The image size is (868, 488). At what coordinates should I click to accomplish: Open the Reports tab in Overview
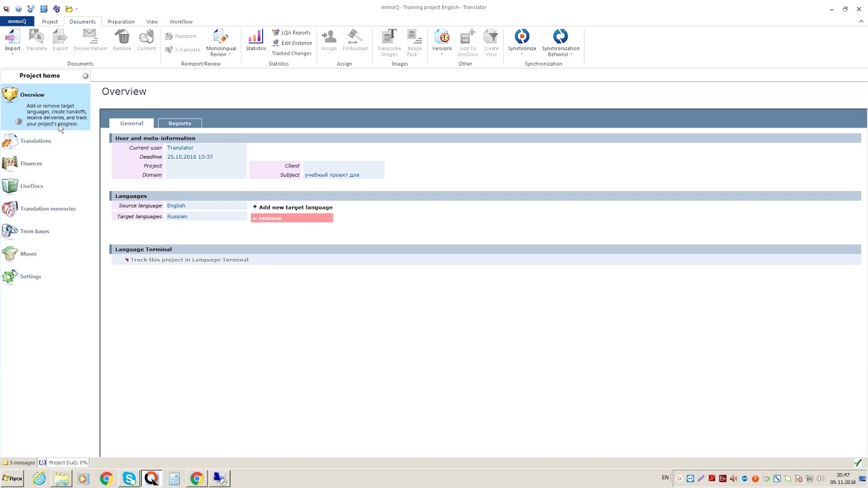180,123
